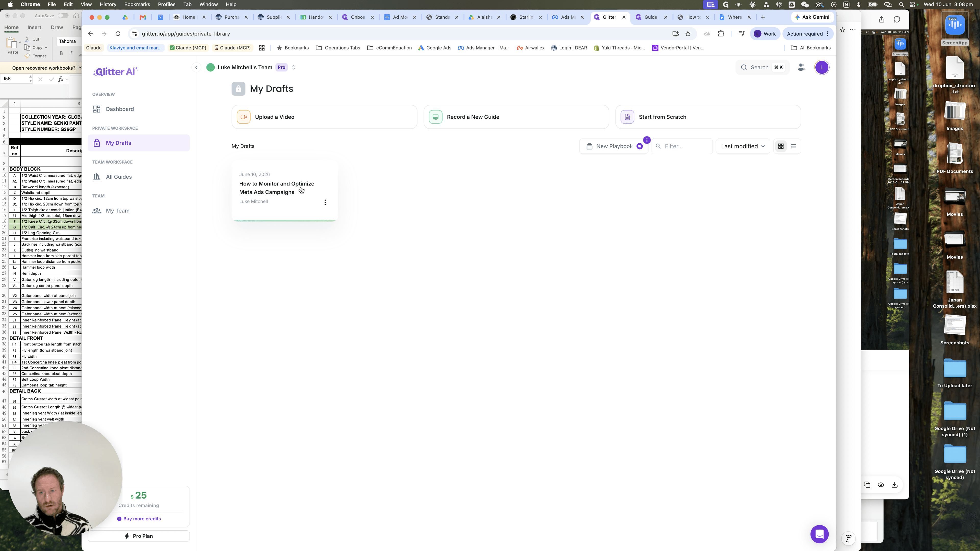Switch to list view layout
This screenshot has height=551, width=980.
(793, 146)
